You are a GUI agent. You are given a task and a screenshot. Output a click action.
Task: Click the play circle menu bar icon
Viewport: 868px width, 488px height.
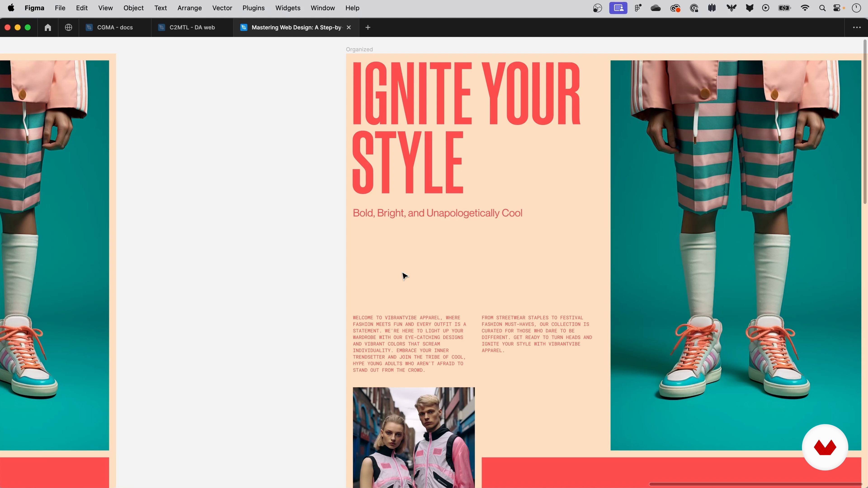click(x=766, y=8)
